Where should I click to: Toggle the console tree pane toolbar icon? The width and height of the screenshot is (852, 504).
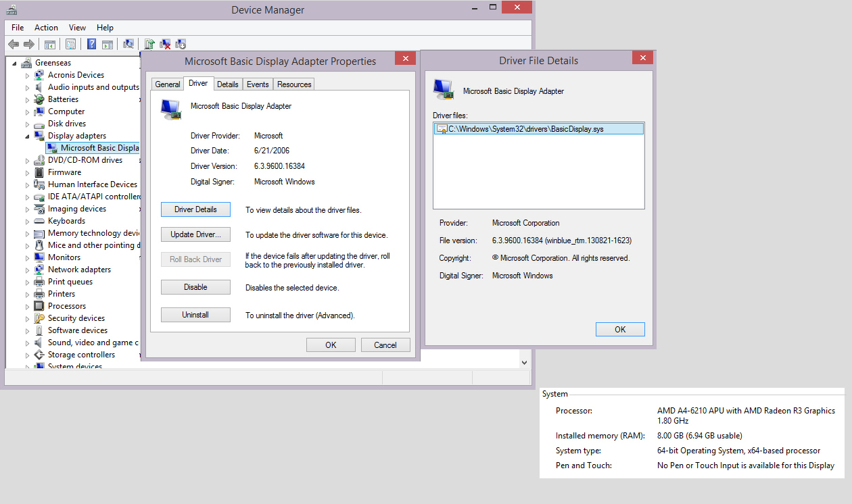(49, 45)
